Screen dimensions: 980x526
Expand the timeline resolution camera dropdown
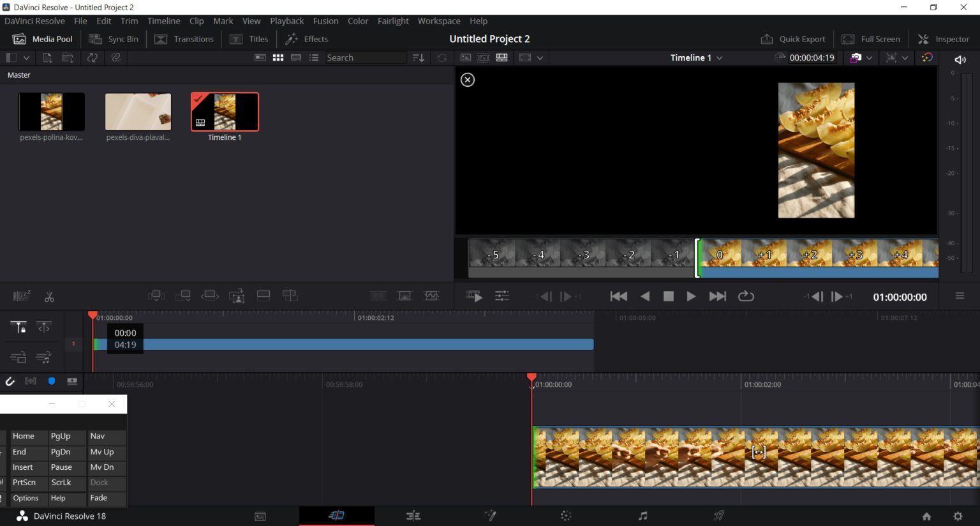(869, 57)
